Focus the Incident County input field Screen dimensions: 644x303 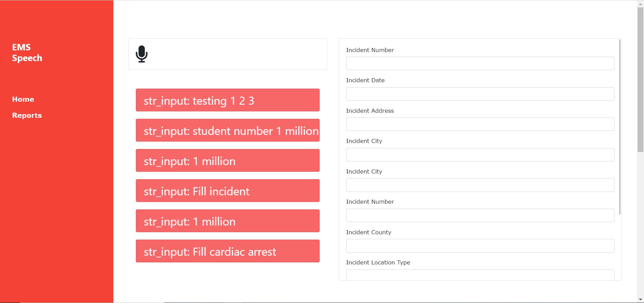(x=480, y=246)
